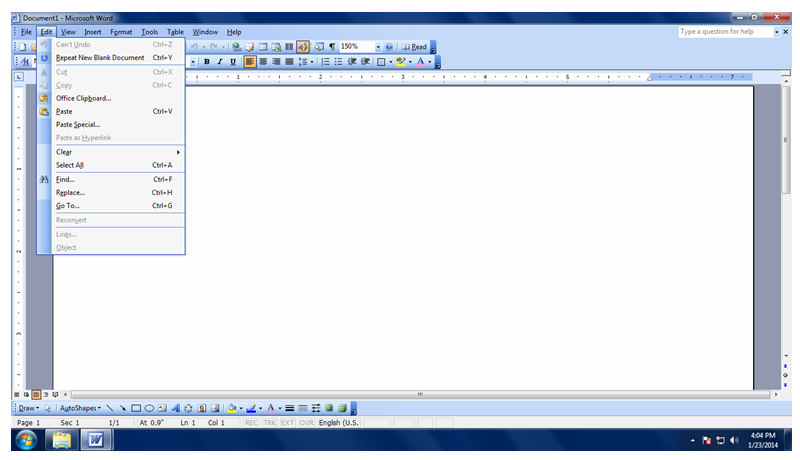Click the Underline formatting icon
This screenshot has width=800, height=460.
pos(233,62)
